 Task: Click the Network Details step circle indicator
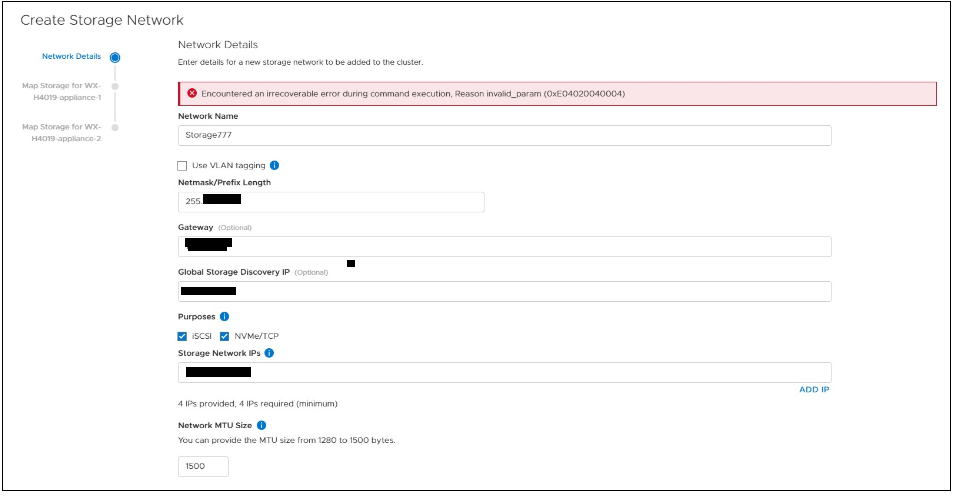coord(115,57)
